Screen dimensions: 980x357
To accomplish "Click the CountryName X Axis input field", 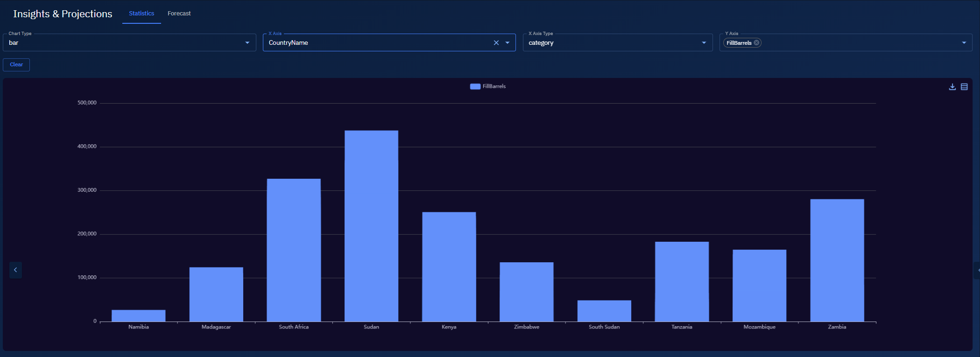I will click(374, 43).
